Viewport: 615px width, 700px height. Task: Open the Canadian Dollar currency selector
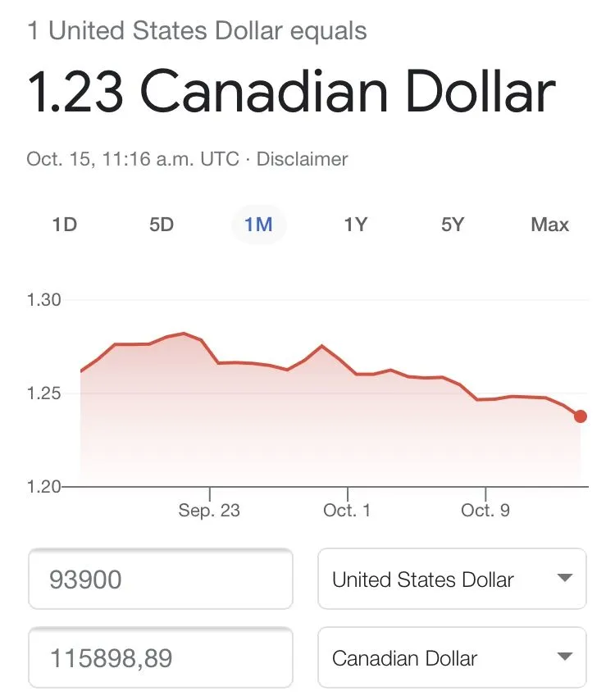click(451, 657)
